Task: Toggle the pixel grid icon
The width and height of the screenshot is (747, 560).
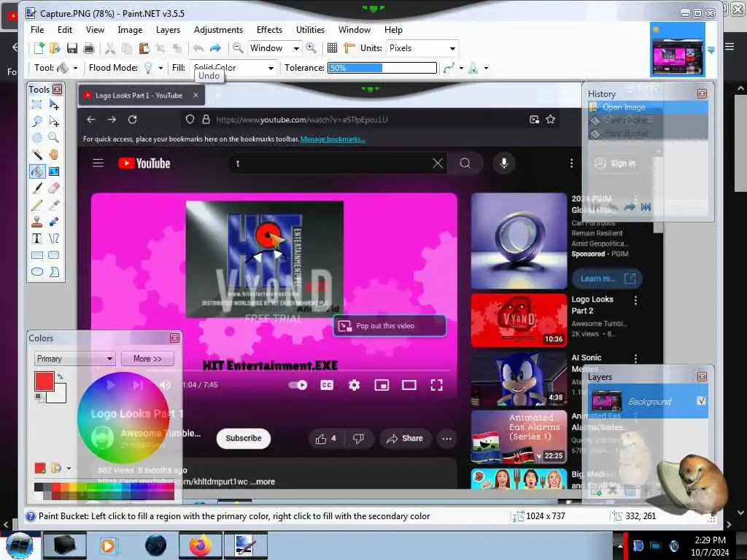Action: (x=332, y=48)
